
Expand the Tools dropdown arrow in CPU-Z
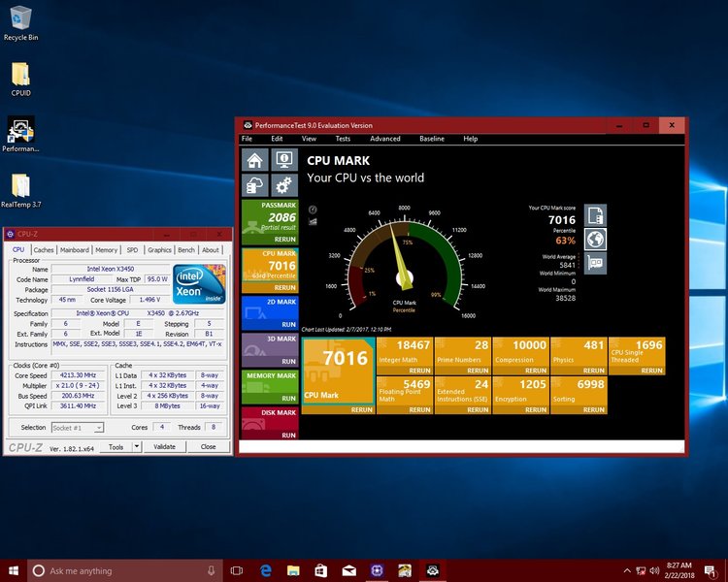pos(137,447)
